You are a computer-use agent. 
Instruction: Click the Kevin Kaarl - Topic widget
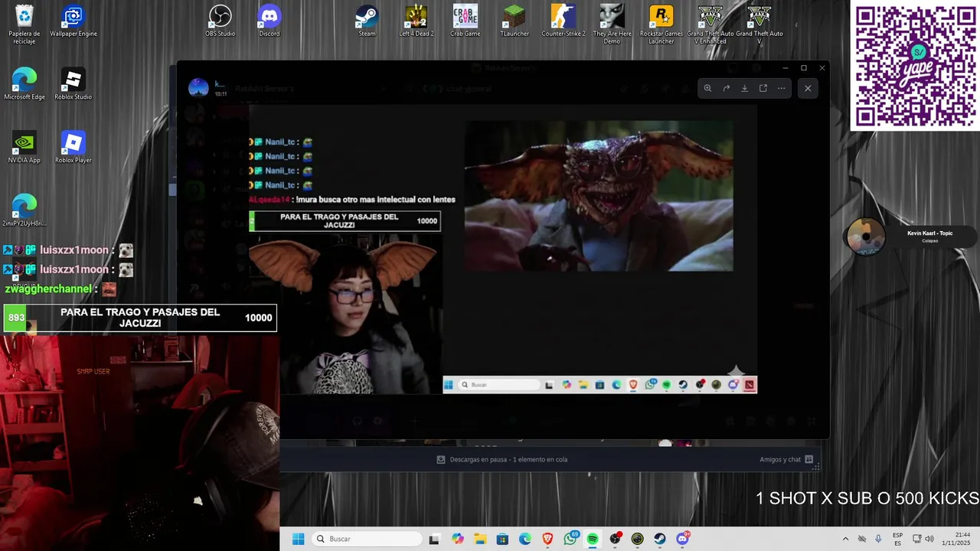[911, 237]
